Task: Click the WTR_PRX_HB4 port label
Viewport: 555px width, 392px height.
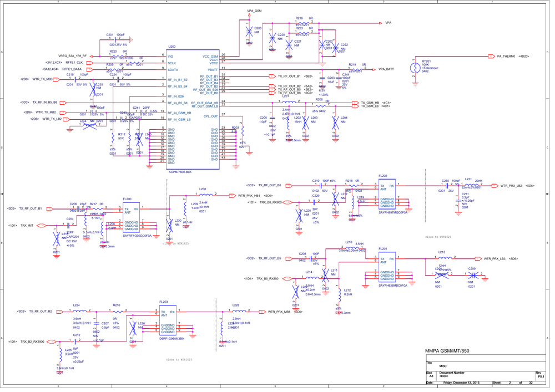Action: tap(249, 196)
